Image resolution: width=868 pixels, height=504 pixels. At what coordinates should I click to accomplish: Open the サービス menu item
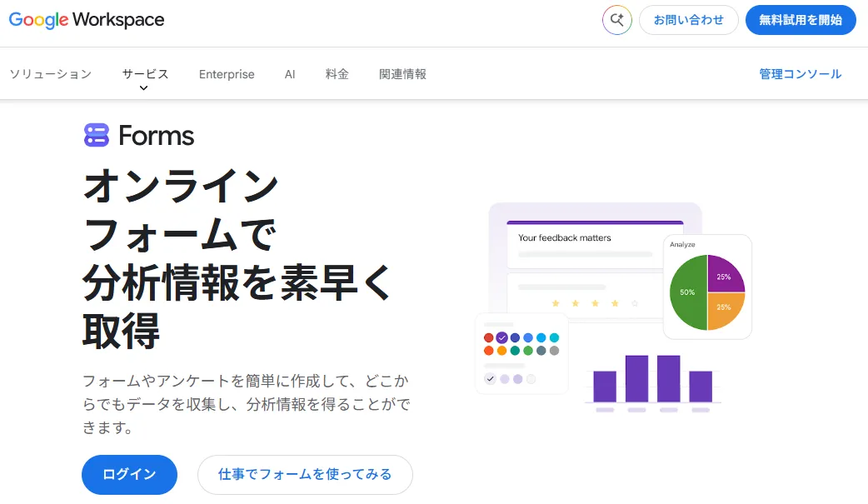click(x=145, y=74)
